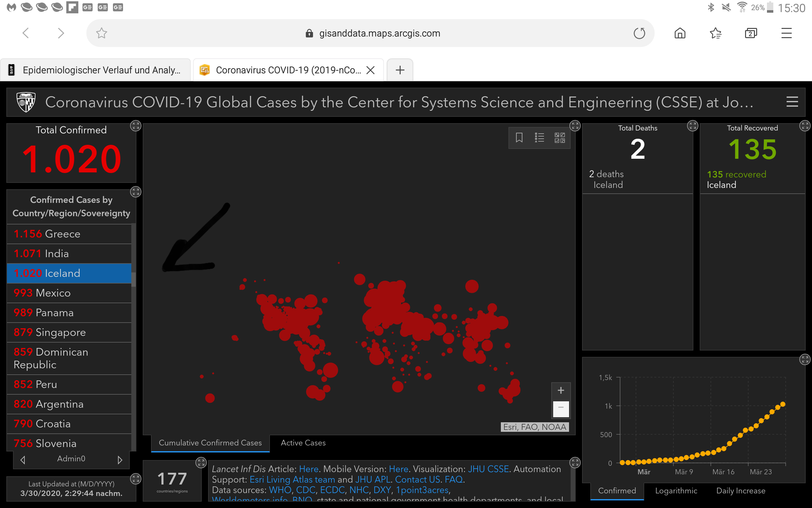Open the FAQ link

[454, 479]
